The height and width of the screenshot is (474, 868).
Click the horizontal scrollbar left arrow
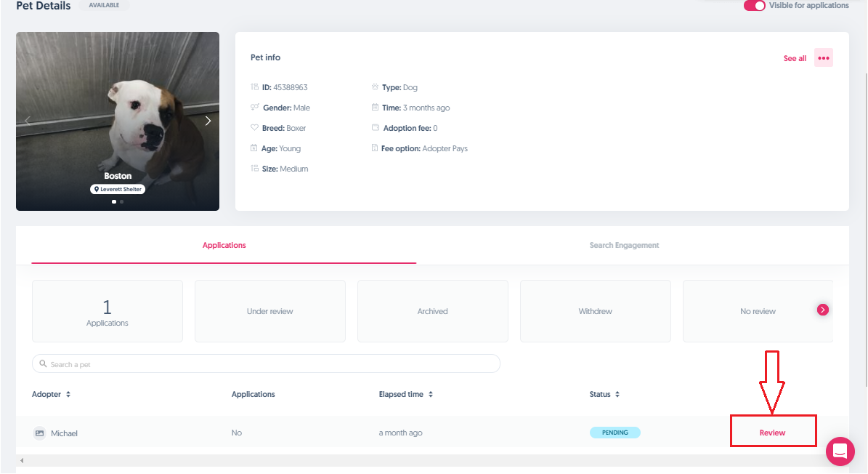coord(22,460)
